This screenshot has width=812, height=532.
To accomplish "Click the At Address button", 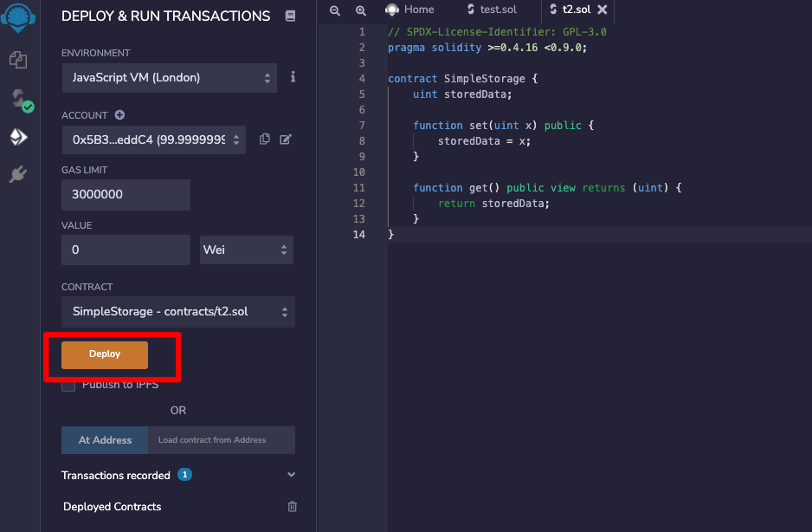I will tap(105, 440).
